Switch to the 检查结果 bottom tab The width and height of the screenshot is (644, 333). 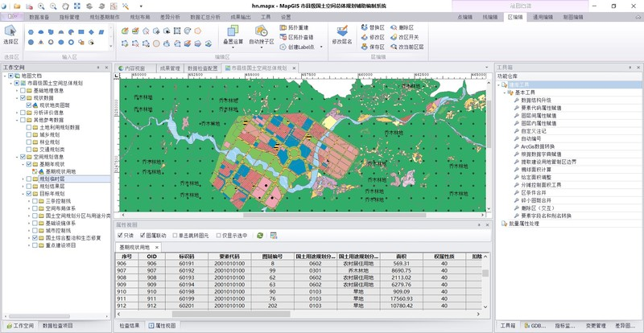point(129,326)
